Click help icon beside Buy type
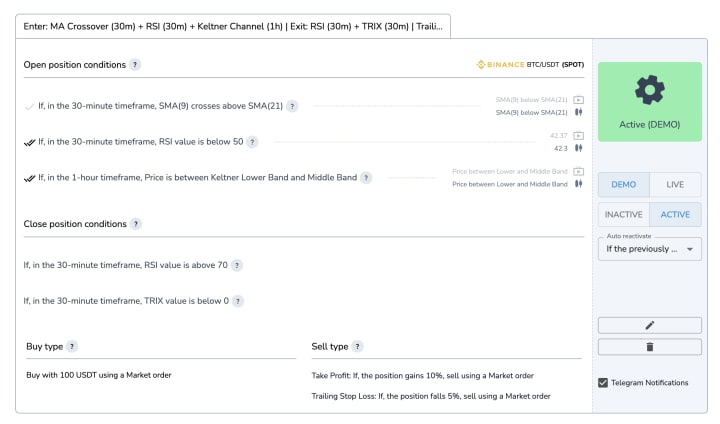 [72, 347]
